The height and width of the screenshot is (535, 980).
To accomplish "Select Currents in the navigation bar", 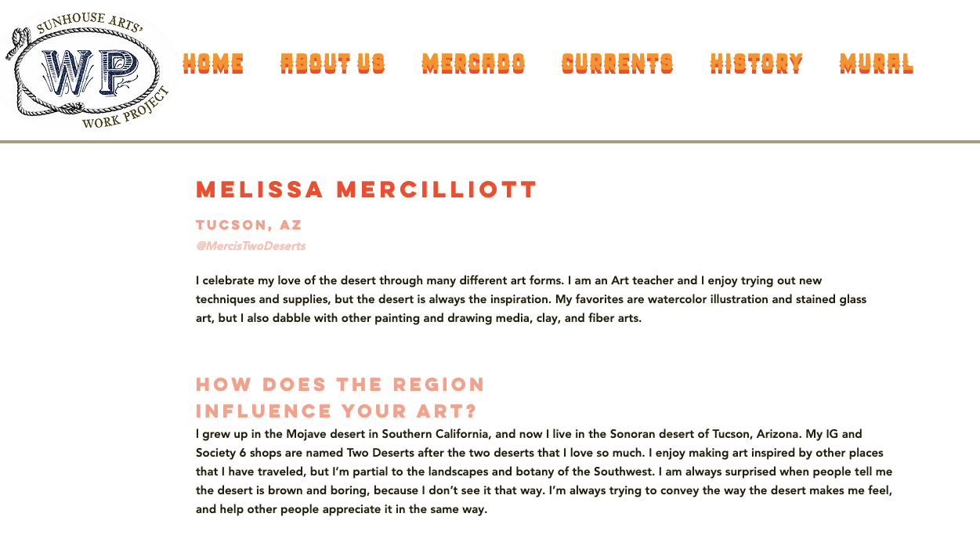I will (617, 63).
